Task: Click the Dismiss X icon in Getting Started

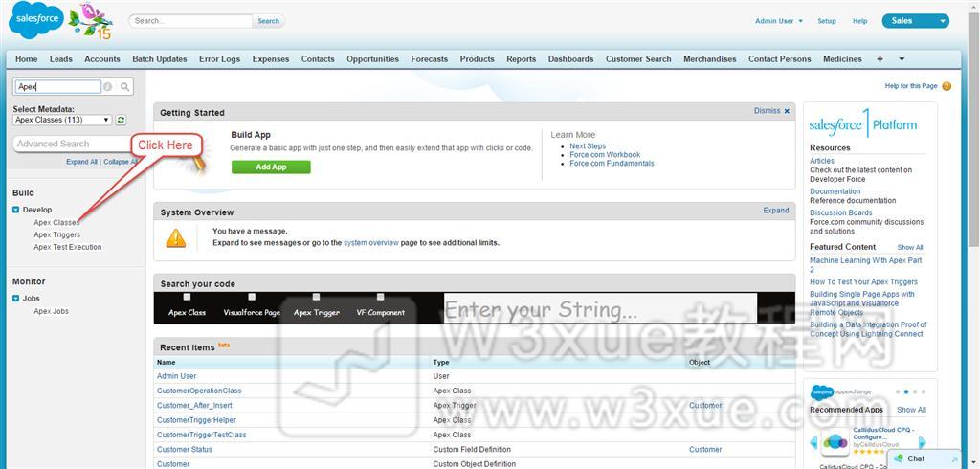Action: click(787, 111)
